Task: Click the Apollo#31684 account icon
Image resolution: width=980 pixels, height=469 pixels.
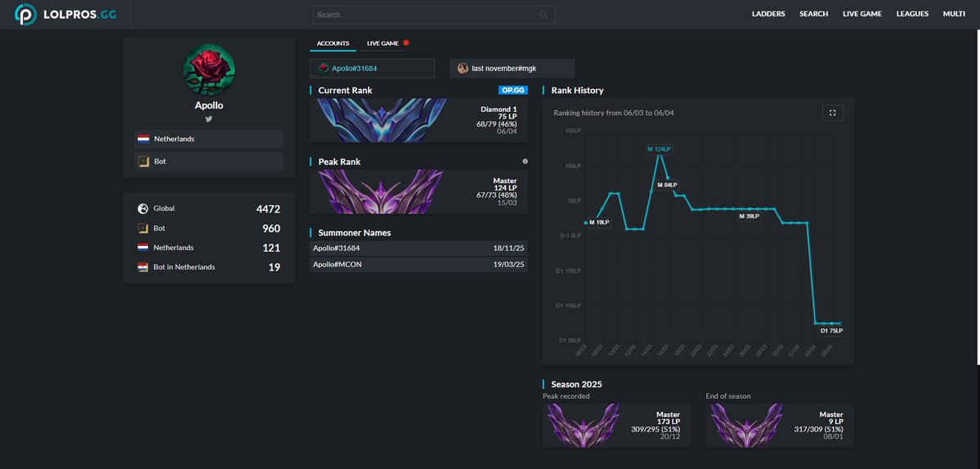Action: point(323,69)
